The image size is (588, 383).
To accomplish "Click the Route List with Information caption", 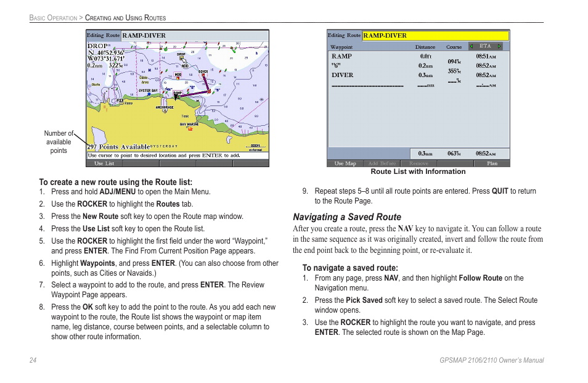I will 418,171.
